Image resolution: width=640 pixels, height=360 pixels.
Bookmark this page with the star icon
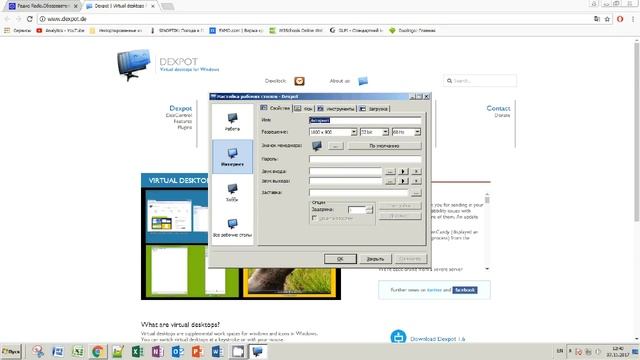[607, 19]
